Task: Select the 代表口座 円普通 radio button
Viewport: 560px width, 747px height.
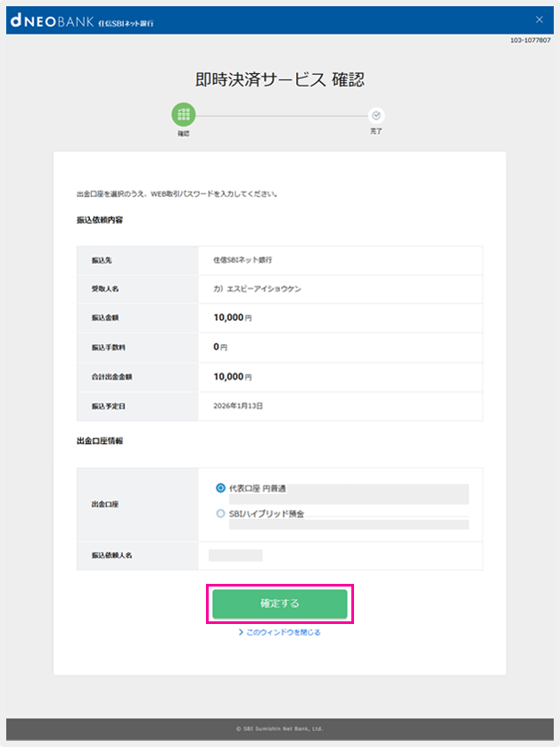Action: pos(221,488)
